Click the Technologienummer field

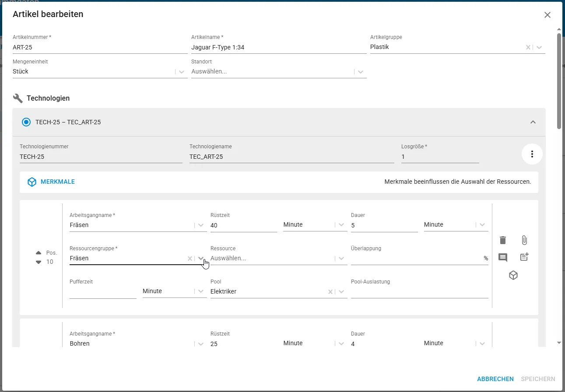point(101,157)
